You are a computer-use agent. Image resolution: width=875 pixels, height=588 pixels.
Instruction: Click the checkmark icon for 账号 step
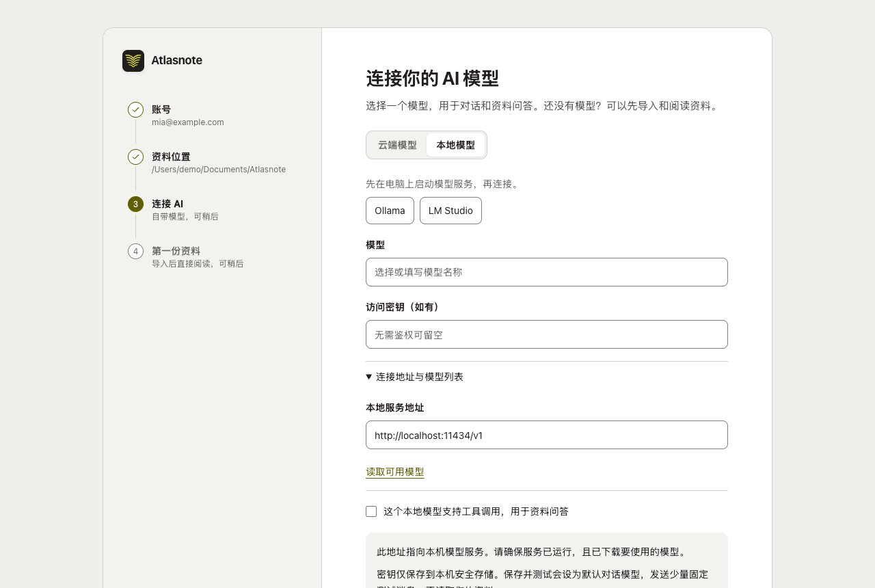(x=135, y=109)
